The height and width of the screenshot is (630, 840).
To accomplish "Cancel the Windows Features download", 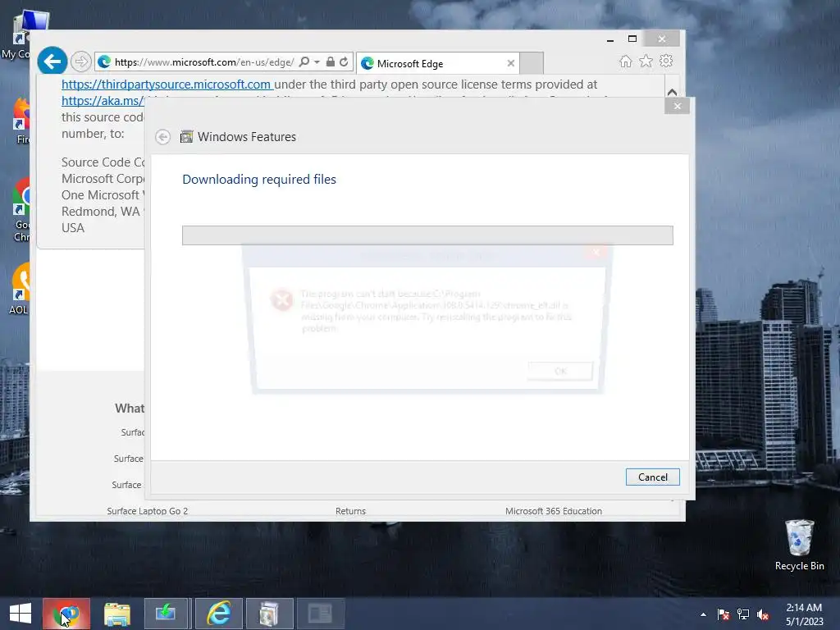I will pos(652,477).
